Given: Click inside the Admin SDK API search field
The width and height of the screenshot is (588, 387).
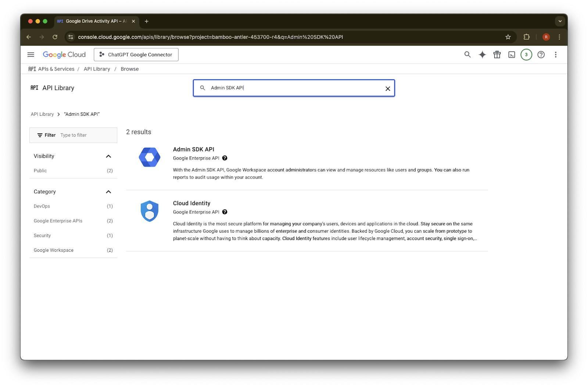Looking at the screenshot, I should tap(294, 88).
